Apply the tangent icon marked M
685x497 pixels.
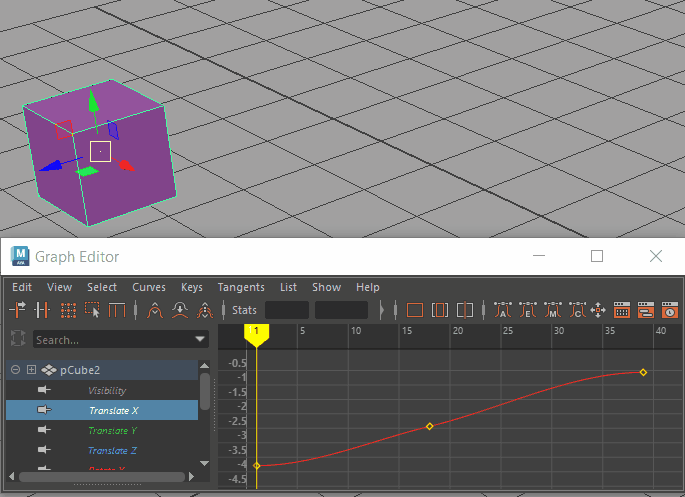coord(553,310)
